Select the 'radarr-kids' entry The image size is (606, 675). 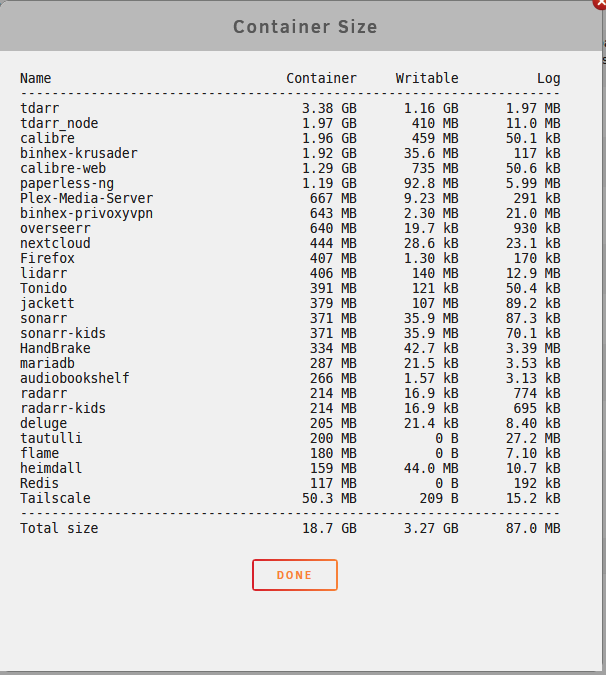click(63, 408)
